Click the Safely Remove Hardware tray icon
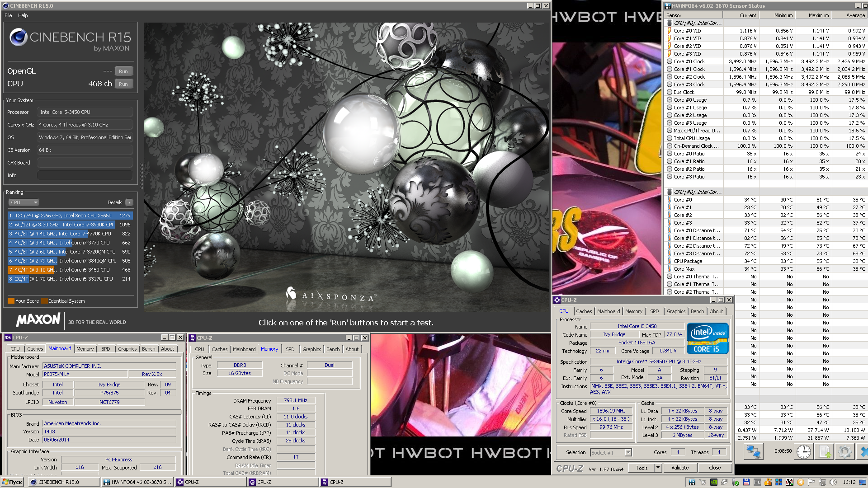The width and height of the screenshot is (868, 488). pyautogui.click(x=735, y=482)
